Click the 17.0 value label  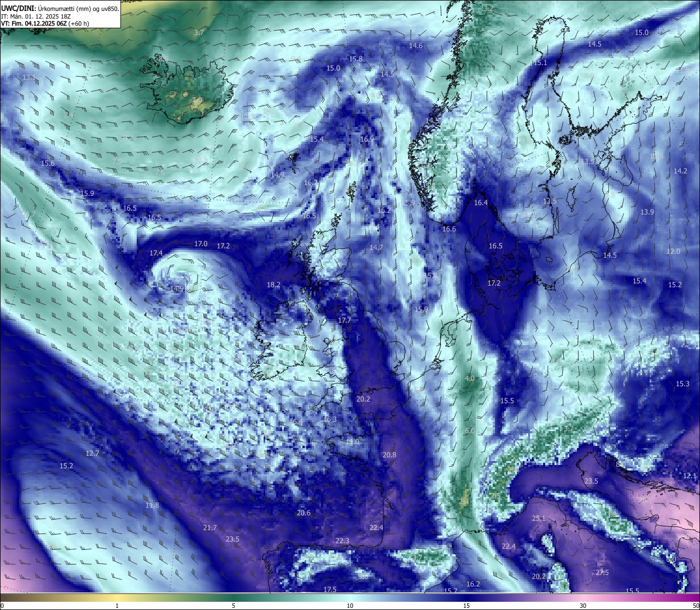pos(201,243)
